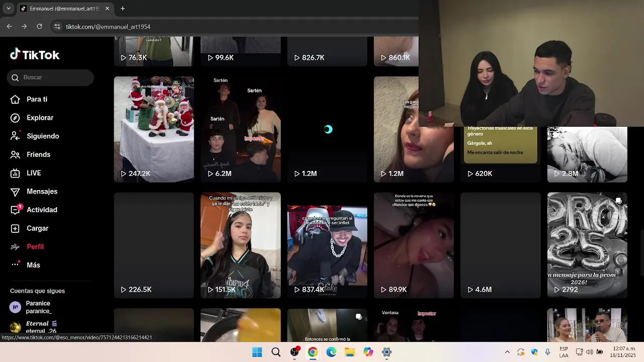The width and height of the screenshot is (644, 362).
Task: Open Sartén Impostor video with 6.2M views
Action: 240,129
